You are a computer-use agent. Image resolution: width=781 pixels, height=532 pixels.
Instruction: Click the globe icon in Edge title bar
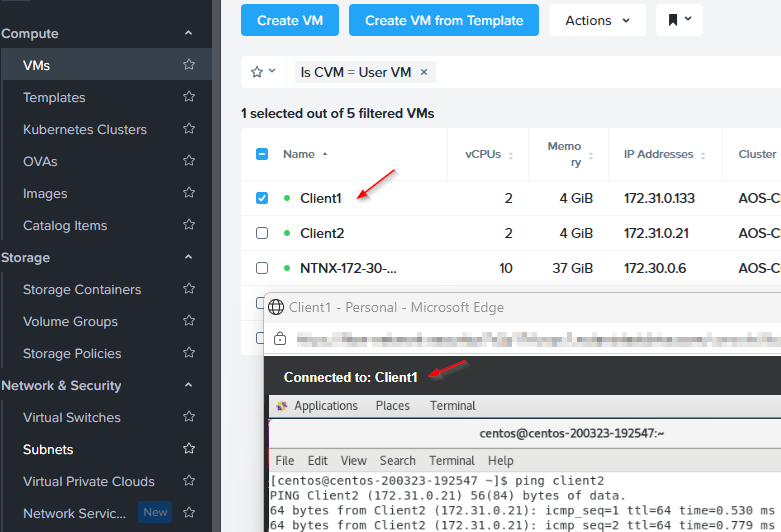pyautogui.click(x=276, y=307)
